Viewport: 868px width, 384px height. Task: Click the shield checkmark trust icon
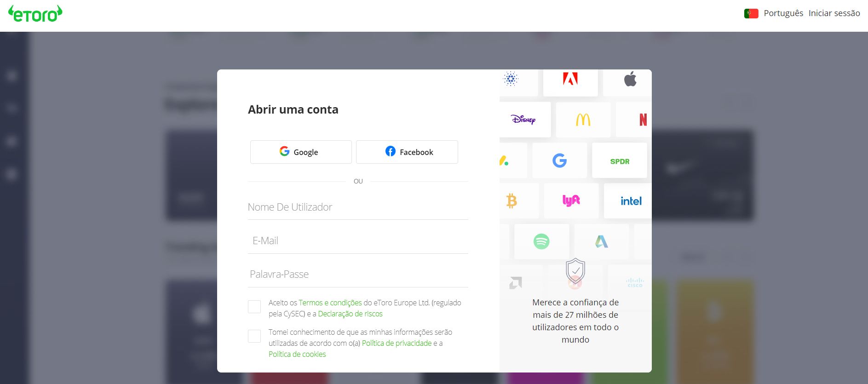pos(575,271)
